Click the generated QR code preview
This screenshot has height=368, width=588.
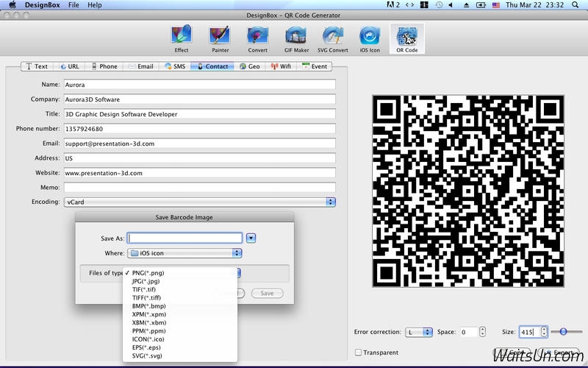pos(468,191)
